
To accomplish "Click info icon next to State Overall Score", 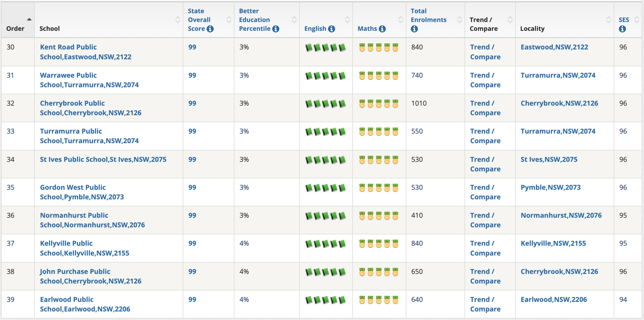I will (210, 29).
